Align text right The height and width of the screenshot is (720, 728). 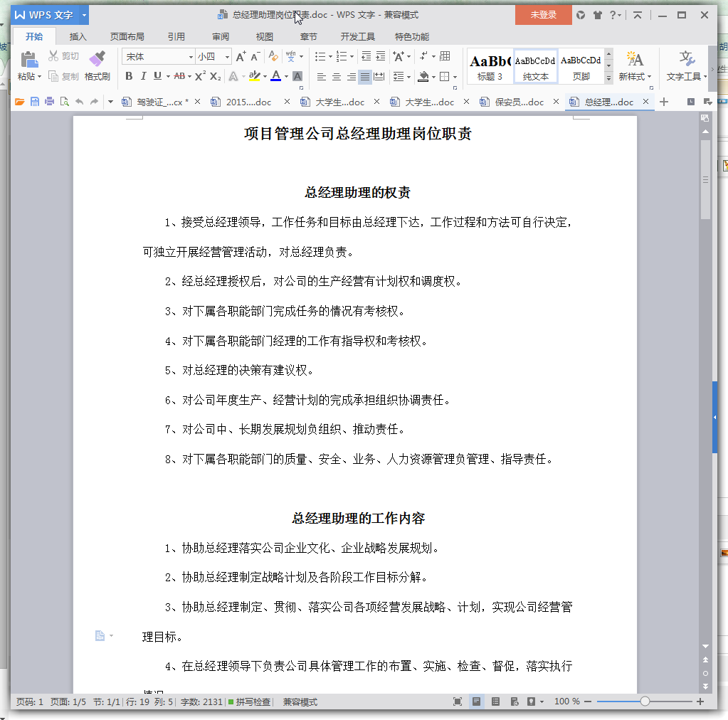coord(351,76)
